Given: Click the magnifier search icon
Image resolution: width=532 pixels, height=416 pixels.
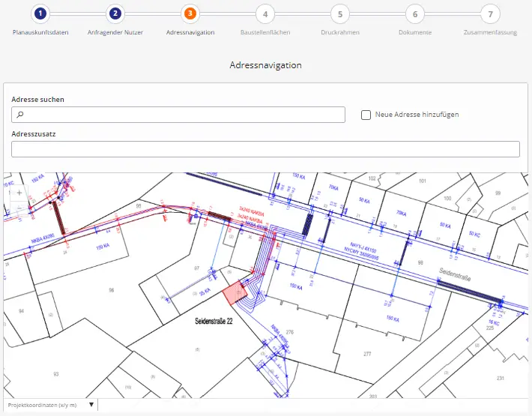Looking at the screenshot, I should coord(20,115).
